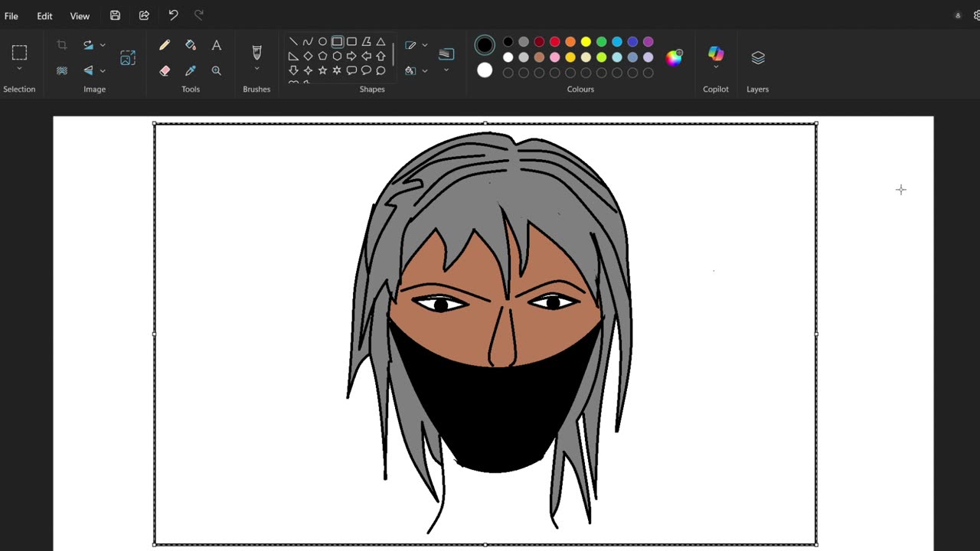Image resolution: width=980 pixels, height=551 pixels.
Task: Click the first empty custom colour slot
Action: [x=508, y=73]
